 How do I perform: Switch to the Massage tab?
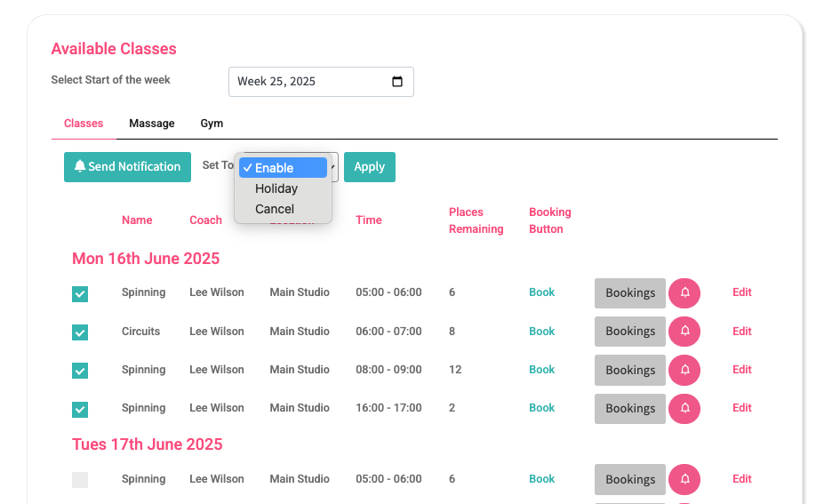point(152,124)
